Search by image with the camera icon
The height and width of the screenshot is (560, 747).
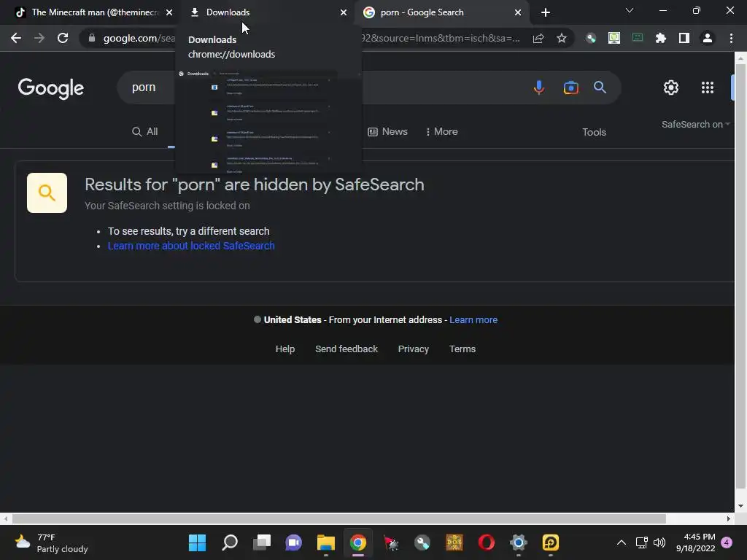tap(570, 87)
